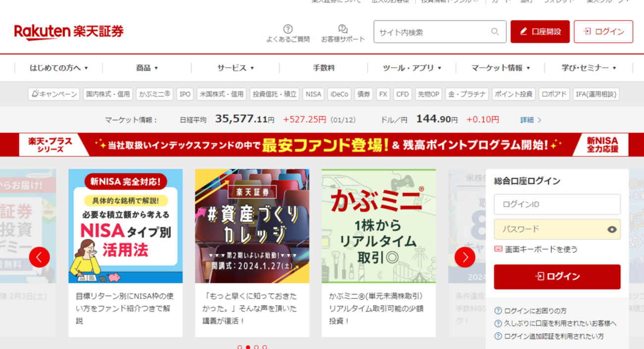Expand the はじめての方へ menu
This screenshot has height=349, width=644.
[x=58, y=68]
